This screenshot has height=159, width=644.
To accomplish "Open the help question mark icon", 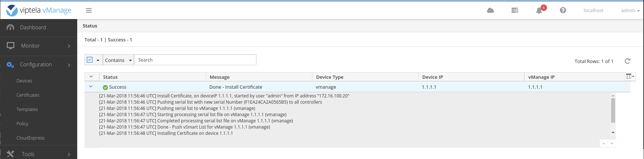I will tap(563, 11).
